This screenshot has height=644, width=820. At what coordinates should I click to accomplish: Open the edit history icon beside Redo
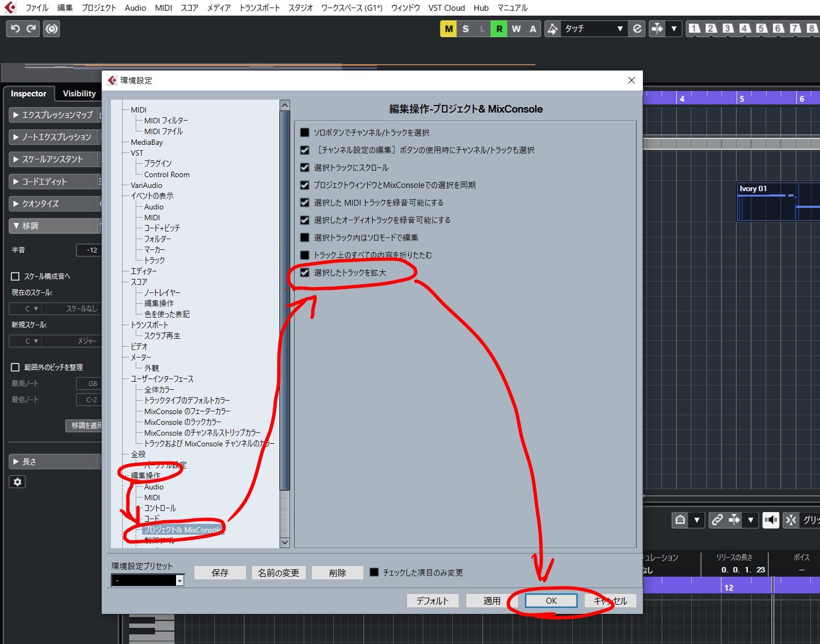coord(52,29)
